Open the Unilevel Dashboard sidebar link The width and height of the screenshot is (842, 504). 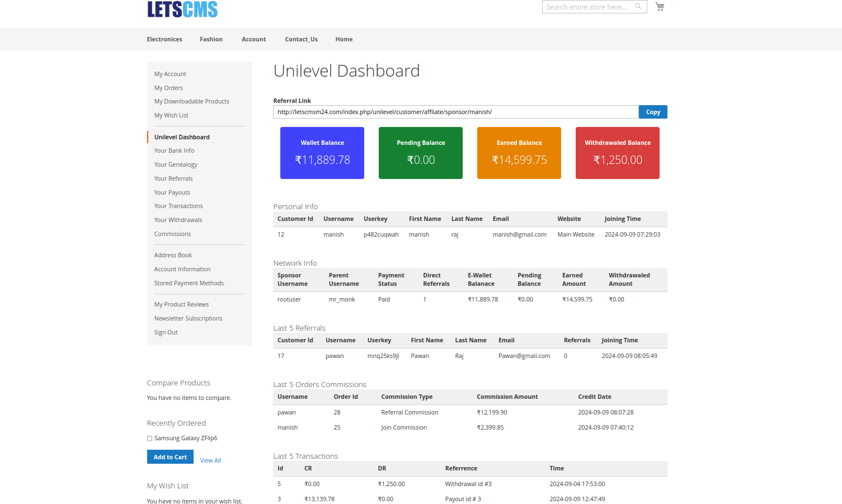coord(181,136)
